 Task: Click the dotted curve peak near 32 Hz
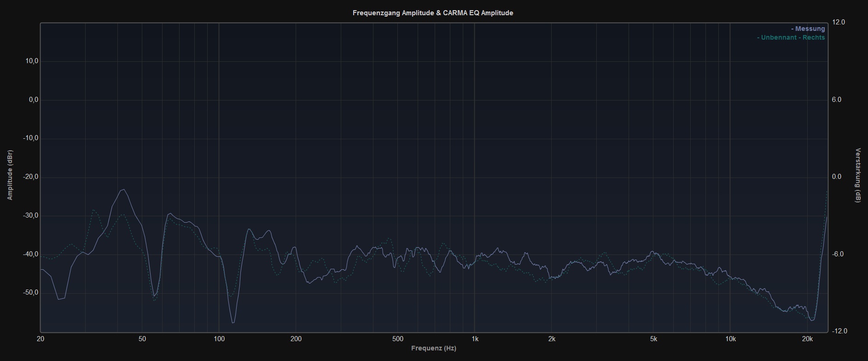[x=93, y=210]
